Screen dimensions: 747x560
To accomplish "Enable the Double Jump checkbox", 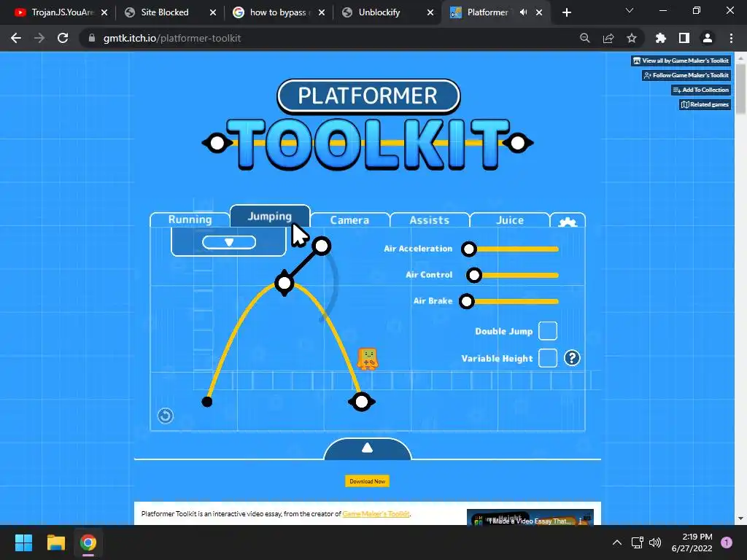I will tap(548, 331).
